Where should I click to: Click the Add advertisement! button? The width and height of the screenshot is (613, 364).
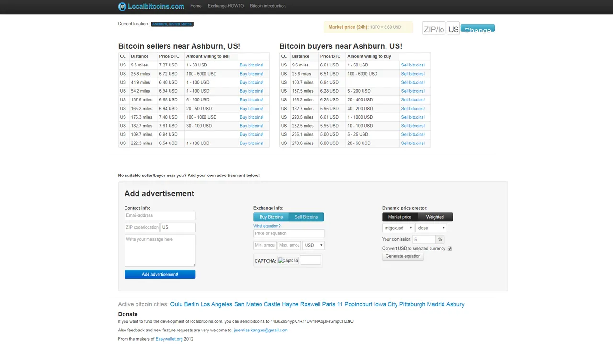pyautogui.click(x=160, y=274)
